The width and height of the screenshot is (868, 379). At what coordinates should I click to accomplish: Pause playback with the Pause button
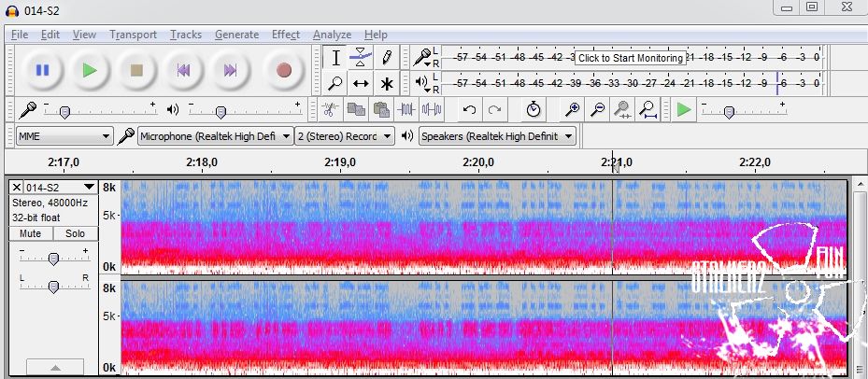(x=42, y=70)
